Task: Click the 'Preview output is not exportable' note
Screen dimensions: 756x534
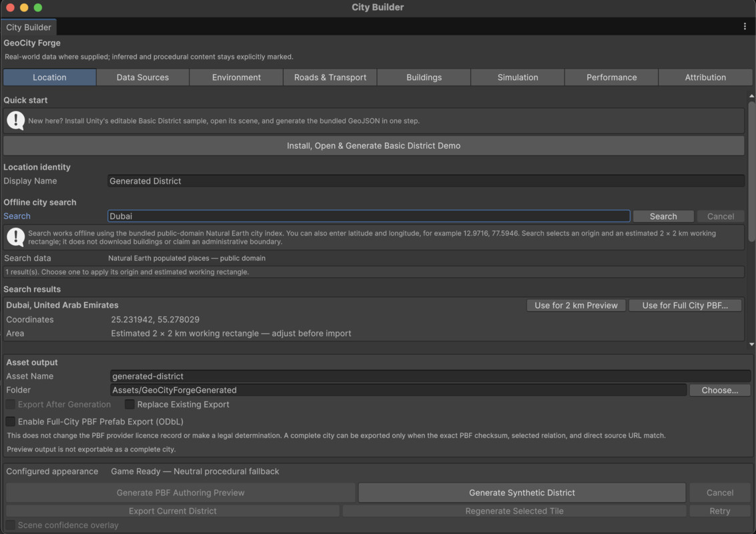Action: [91, 449]
